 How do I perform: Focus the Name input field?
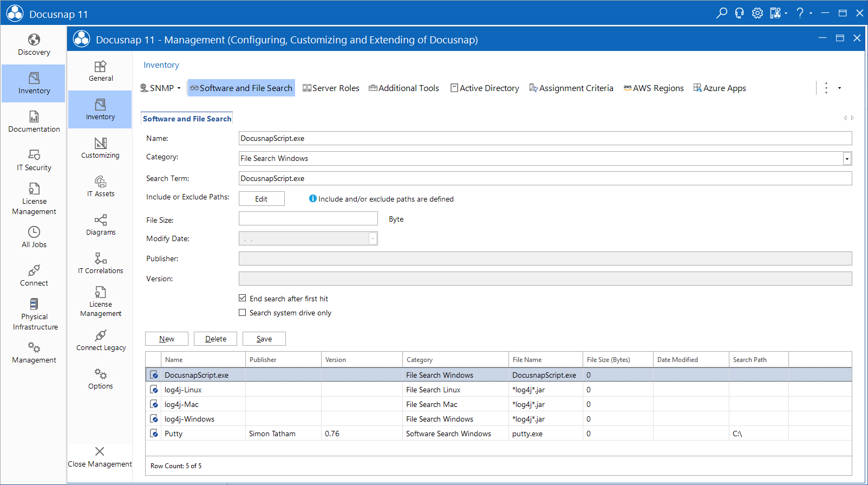[x=545, y=138]
